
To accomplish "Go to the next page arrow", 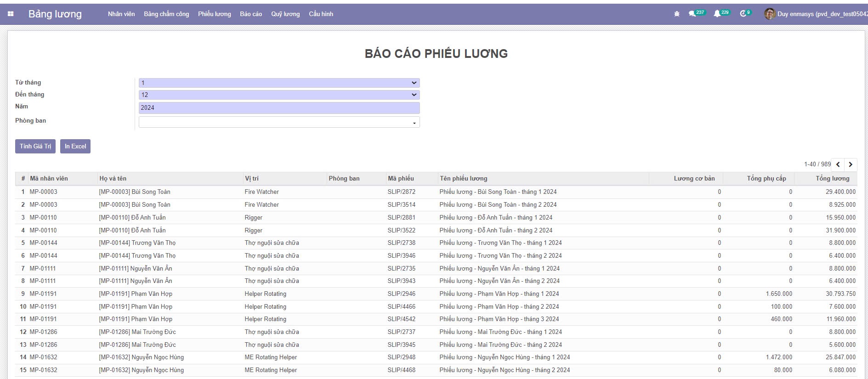I will coord(851,164).
